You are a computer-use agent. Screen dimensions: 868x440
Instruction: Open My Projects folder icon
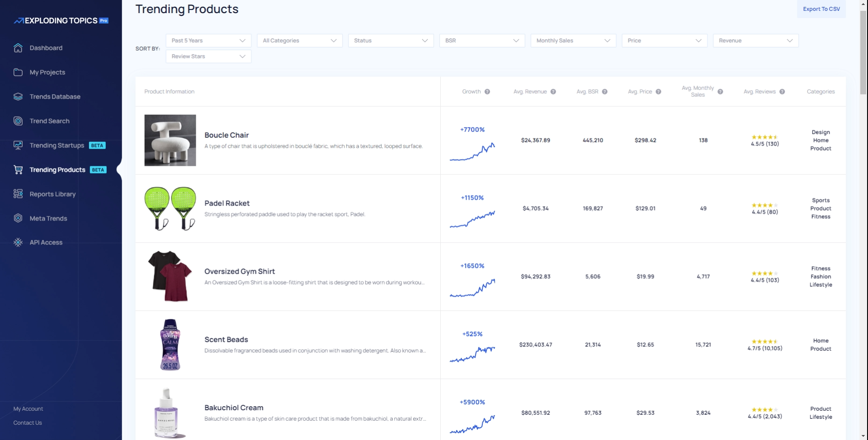click(x=18, y=72)
